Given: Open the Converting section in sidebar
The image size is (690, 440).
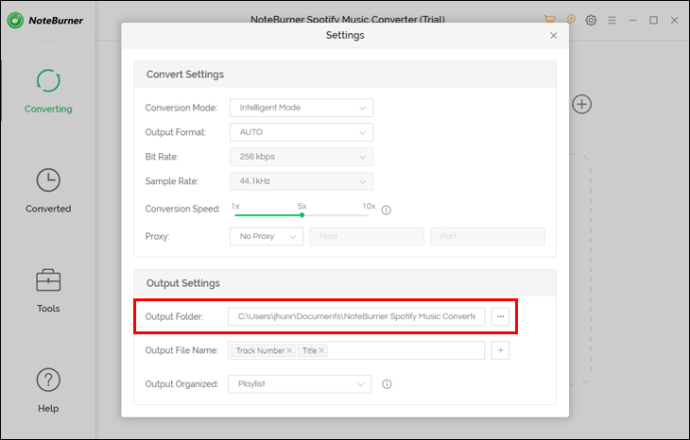Looking at the screenshot, I should pyautogui.click(x=48, y=92).
